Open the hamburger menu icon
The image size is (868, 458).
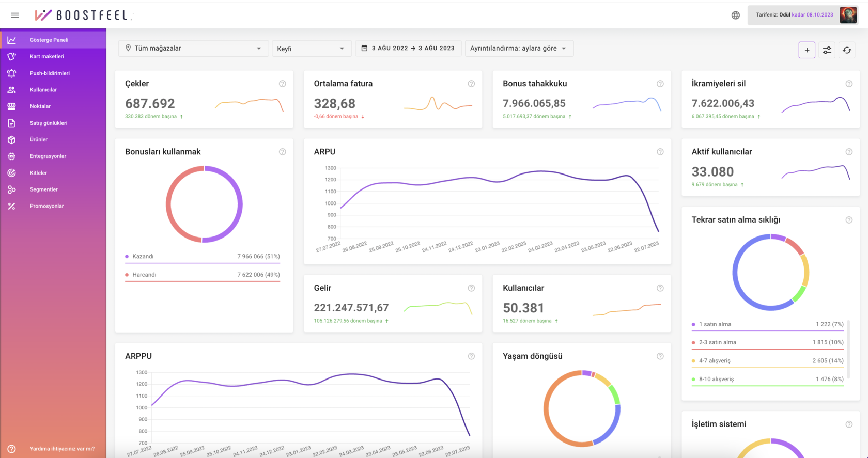(15, 15)
